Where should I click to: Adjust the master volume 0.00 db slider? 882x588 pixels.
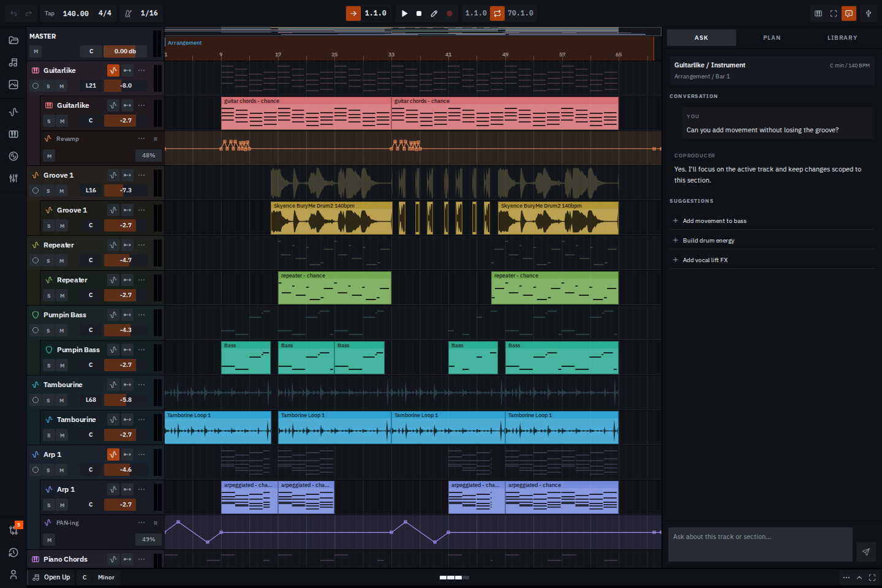[x=125, y=51]
